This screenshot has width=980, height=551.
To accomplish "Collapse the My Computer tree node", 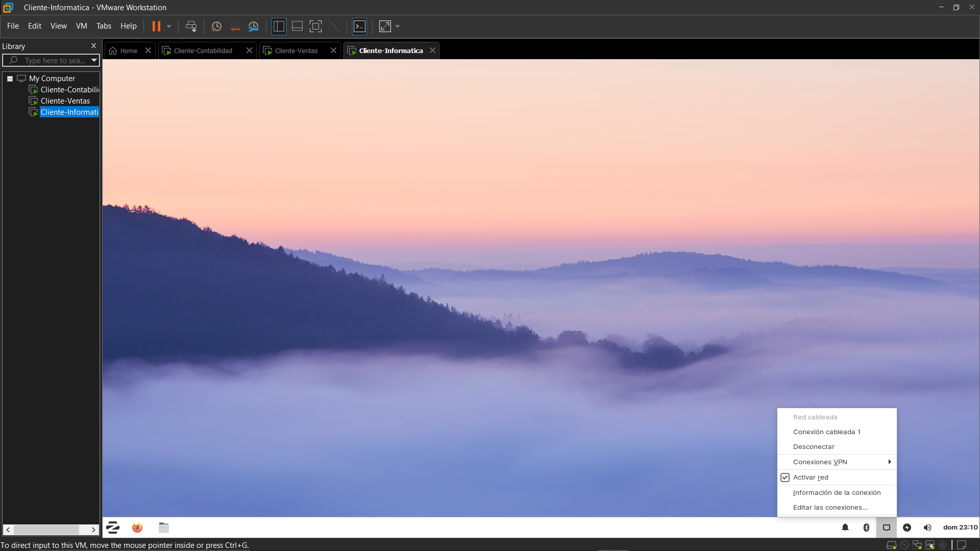I will point(10,79).
